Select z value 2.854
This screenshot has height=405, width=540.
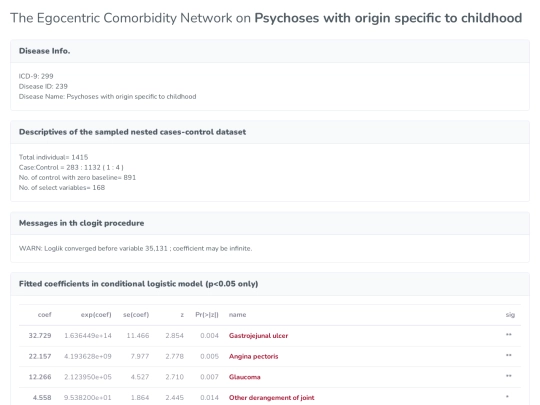[175, 336]
